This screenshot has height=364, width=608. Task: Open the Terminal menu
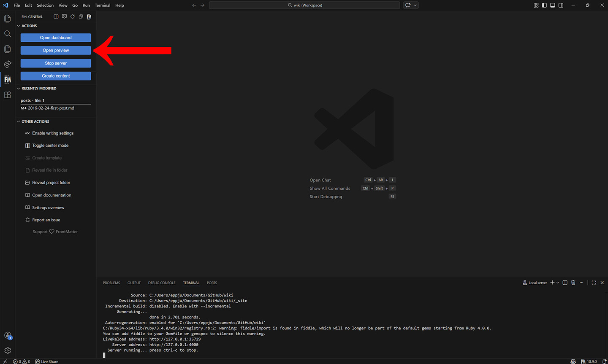coord(103,5)
